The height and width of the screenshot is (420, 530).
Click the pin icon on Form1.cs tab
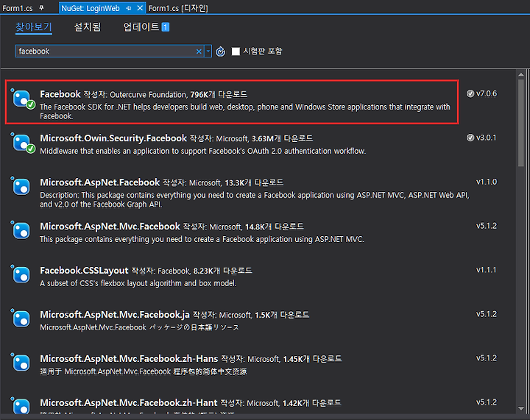click(41, 8)
